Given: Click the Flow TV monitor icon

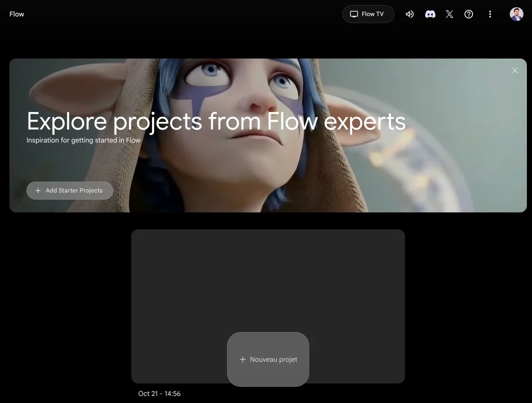Looking at the screenshot, I should (354, 14).
